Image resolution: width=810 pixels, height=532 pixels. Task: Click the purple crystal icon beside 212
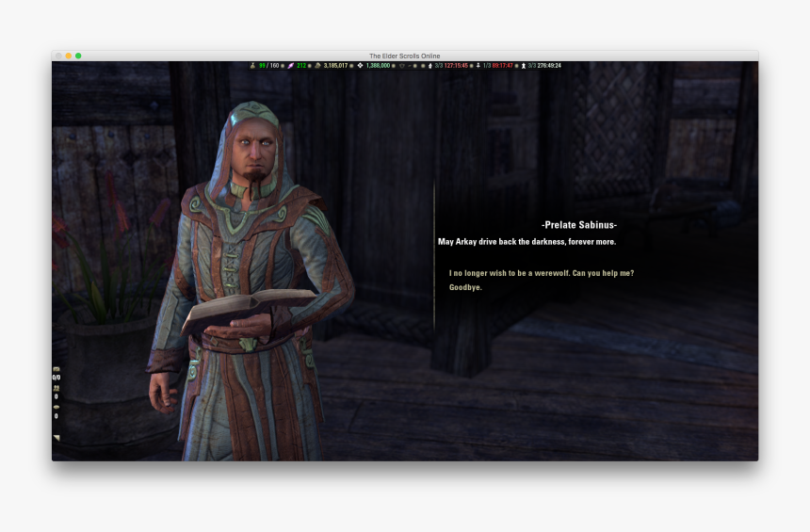pos(291,66)
